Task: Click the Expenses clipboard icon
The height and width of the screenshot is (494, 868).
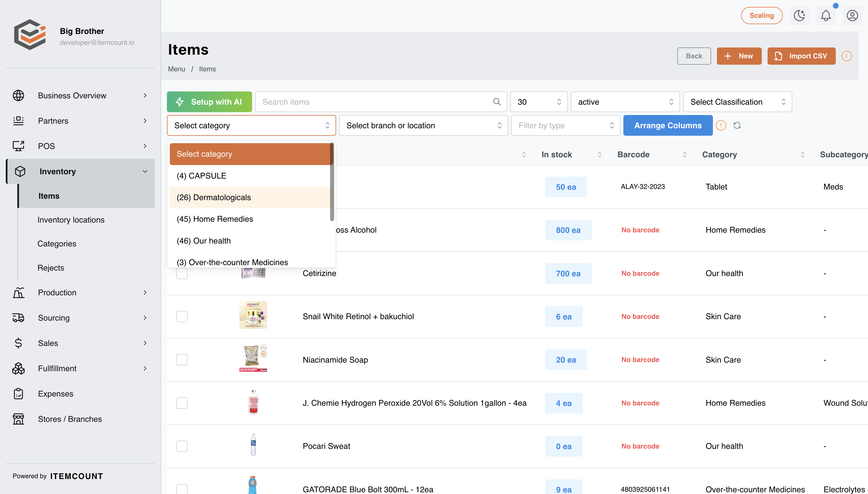Action: tap(18, 394)
